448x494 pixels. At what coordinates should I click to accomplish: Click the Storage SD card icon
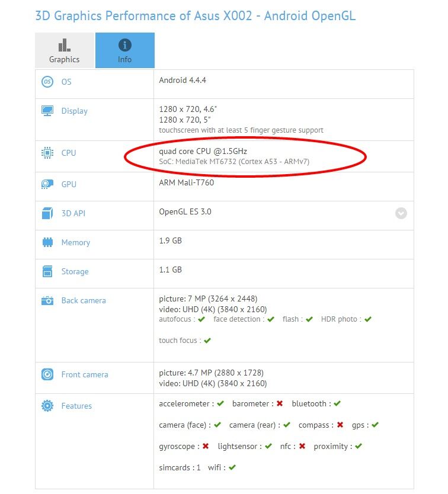click(47, 271)
